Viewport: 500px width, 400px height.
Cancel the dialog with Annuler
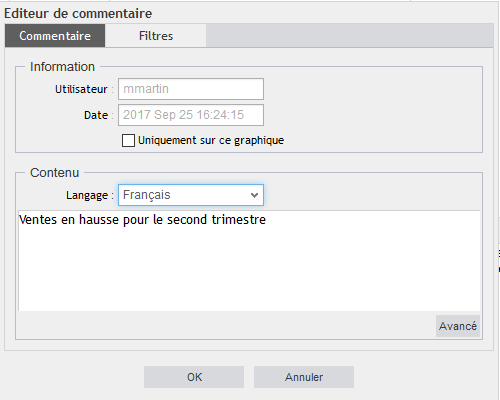[x=304, y=377]
